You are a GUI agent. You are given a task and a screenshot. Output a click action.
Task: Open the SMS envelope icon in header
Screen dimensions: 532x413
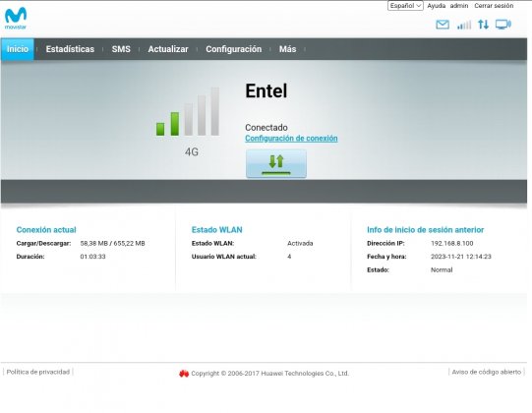coord(443,25)
